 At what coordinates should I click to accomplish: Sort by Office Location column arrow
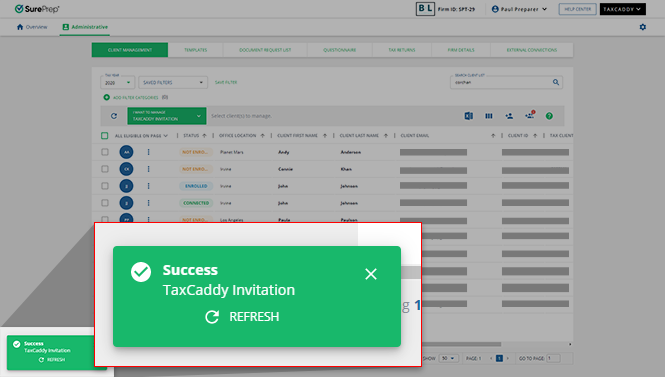click(263, 136)
